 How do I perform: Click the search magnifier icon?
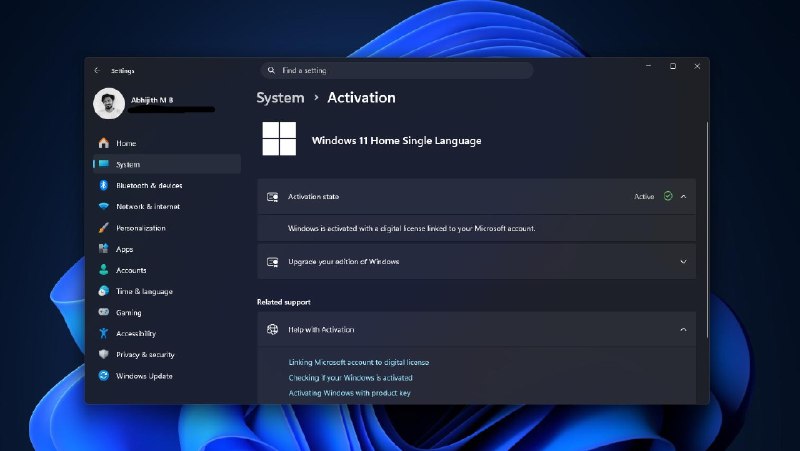point(271,70)
